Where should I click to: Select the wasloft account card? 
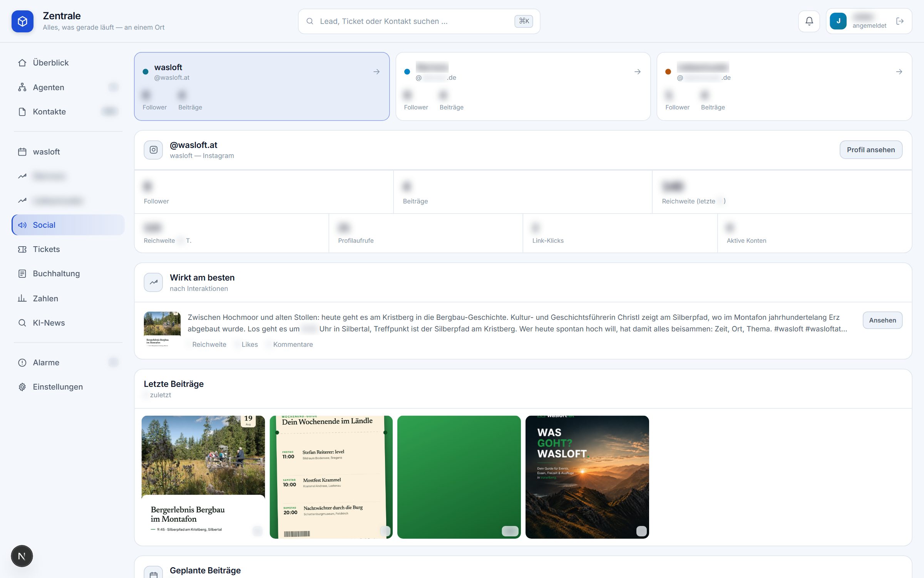click(262, 86)
